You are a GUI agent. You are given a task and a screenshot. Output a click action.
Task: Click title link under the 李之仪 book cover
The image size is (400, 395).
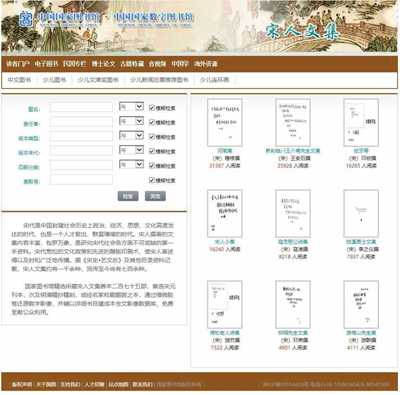(x=361, y=242)
